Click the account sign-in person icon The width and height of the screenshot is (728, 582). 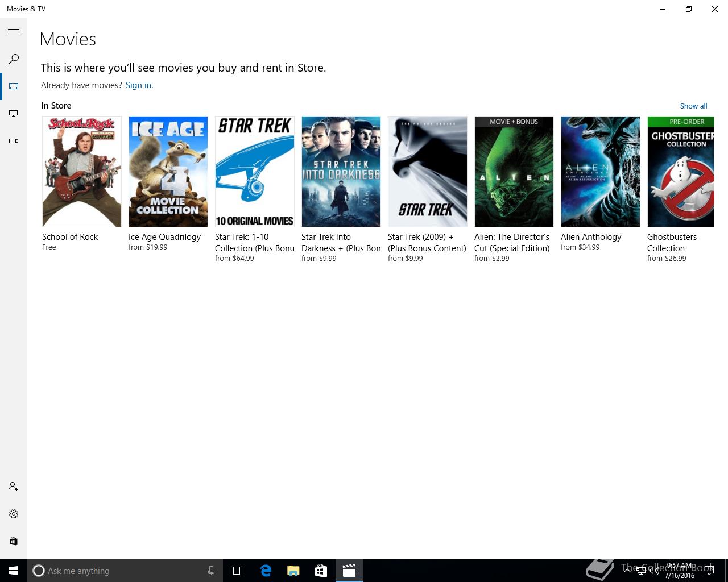click(x=14, y=487)
